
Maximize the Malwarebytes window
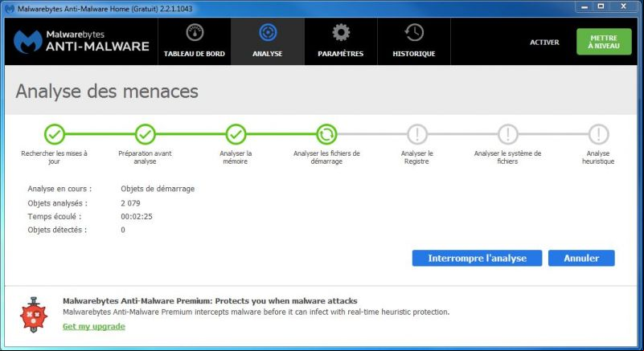click(x=601, y=6)
